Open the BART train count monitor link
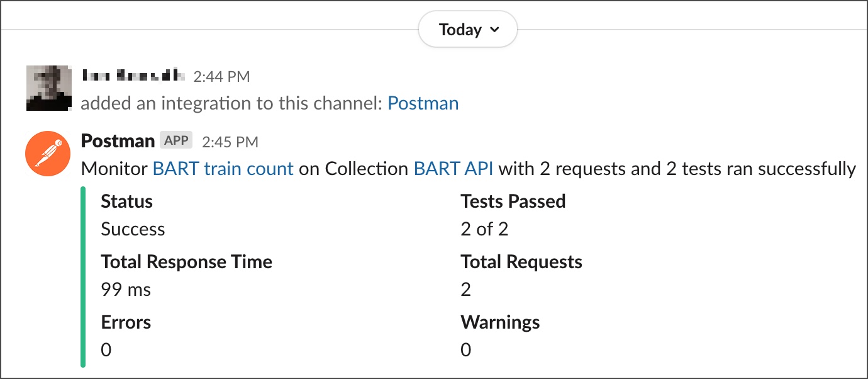Image resolution: width=868 pixels, height=379 pixels. (x=223, y=169)
